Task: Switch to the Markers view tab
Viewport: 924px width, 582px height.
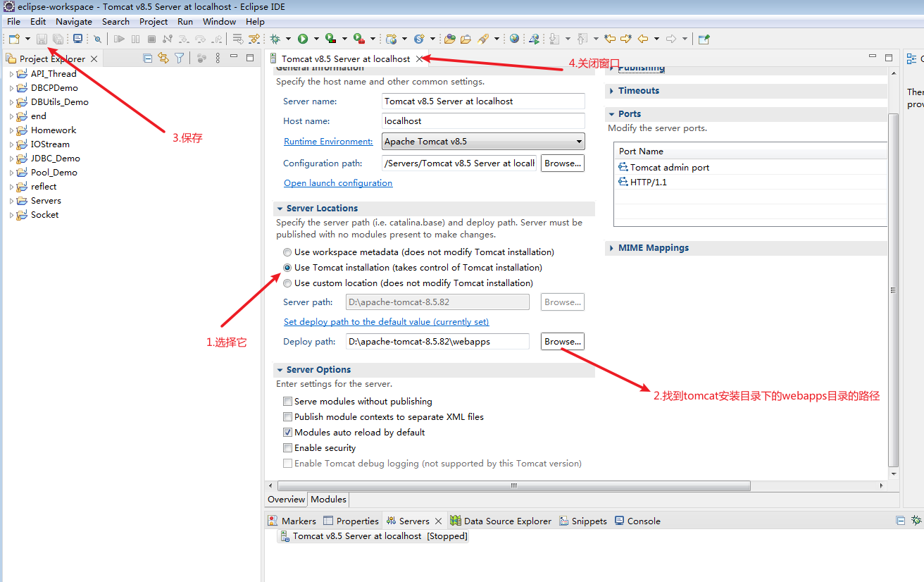Action: [x=292, y=521]
